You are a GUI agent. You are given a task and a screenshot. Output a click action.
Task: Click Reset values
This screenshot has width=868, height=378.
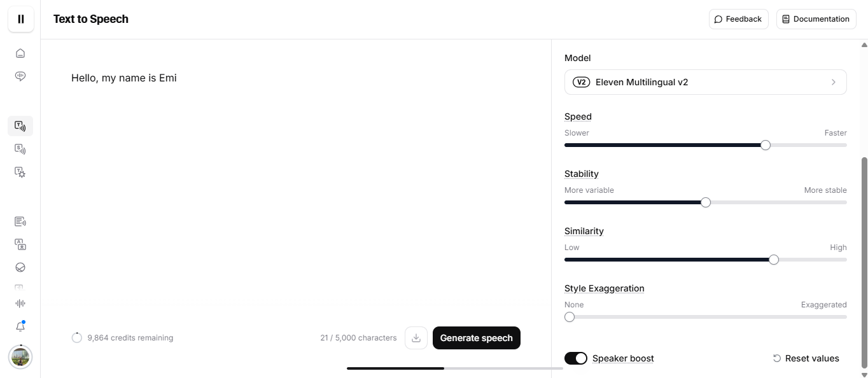tap(806, 358)
